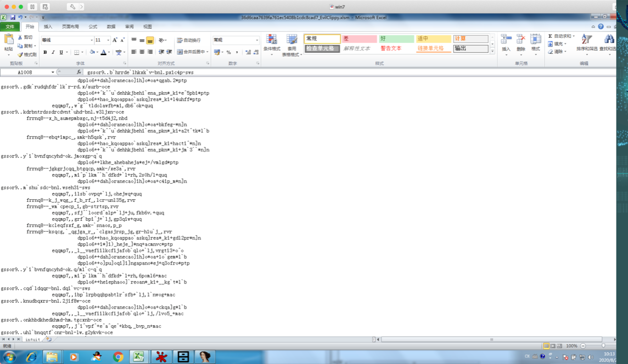Image resolution: width=628 pixels, height=364 pixels.
Task: Open the borders dropdown arrow
Action: (83, 52)
